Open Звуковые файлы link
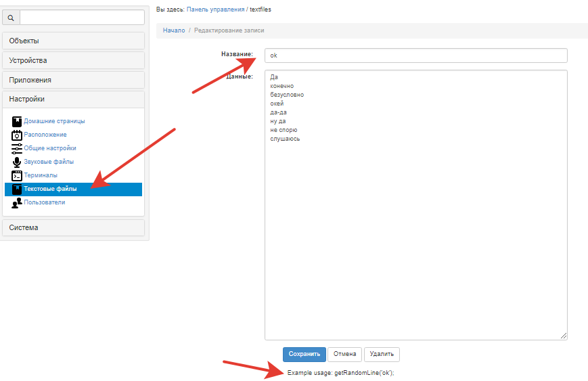 [x=49, y=162]
